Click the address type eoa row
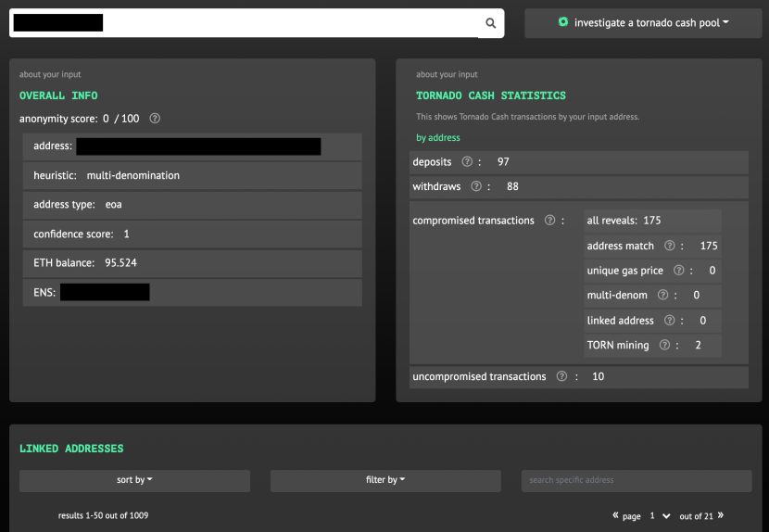This screenshot has height=532, width=769. pos(193,205)
